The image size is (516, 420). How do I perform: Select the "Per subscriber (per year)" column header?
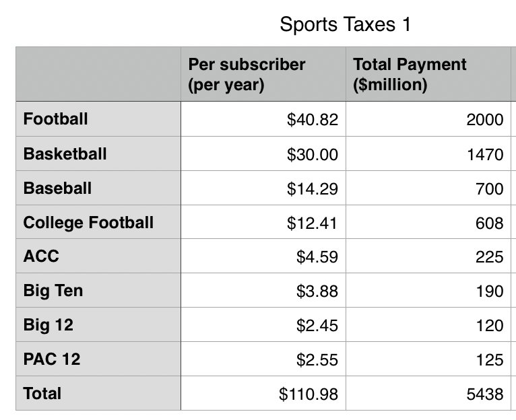tap(263, 74)
